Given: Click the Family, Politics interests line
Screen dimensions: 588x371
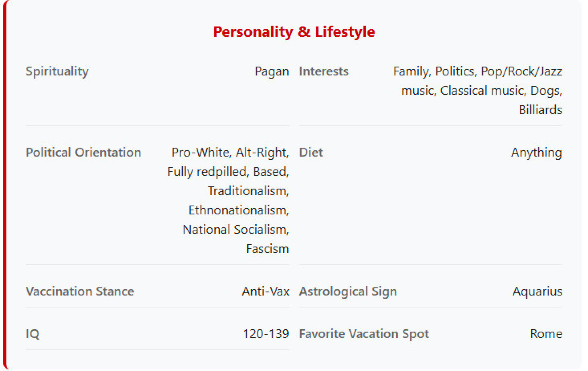Looking at the screenshot, I should pyautogui.click(x=477, y=71).
